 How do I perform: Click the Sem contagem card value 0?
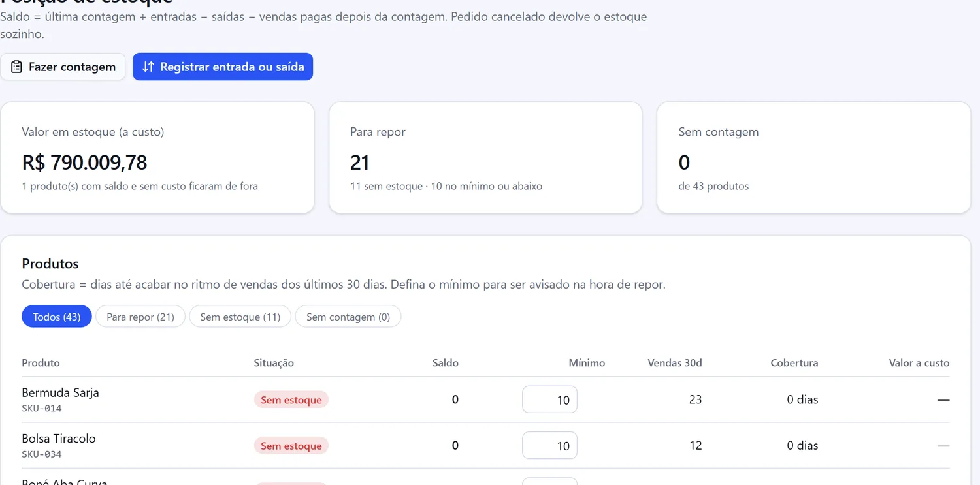point(684,162)
